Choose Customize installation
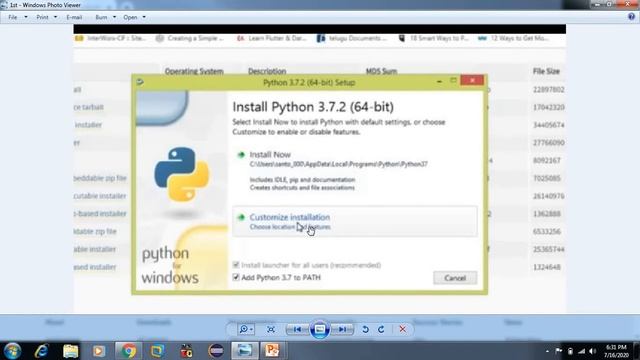Screen dimensions: 640x360 coord(355,221)
